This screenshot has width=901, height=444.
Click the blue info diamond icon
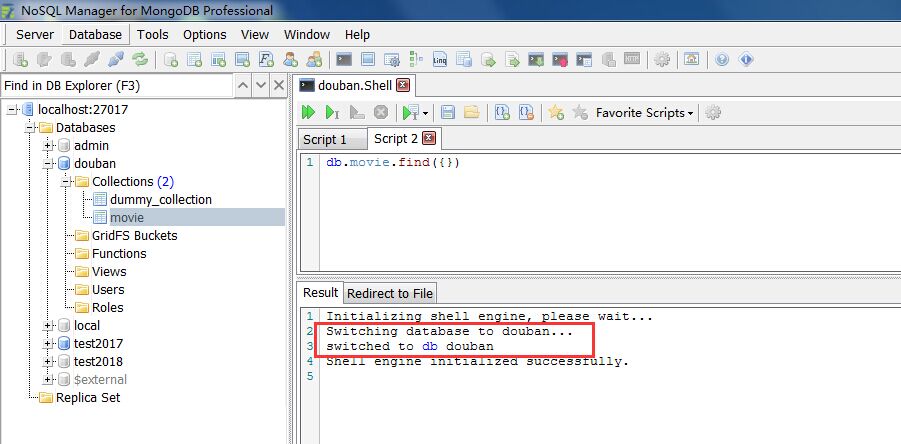(746, 59)
